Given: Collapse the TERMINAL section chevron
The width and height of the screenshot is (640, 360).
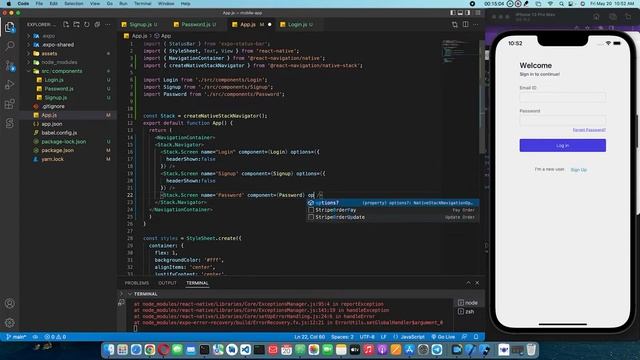Looking at the screenshot, I should coord(130,294).
